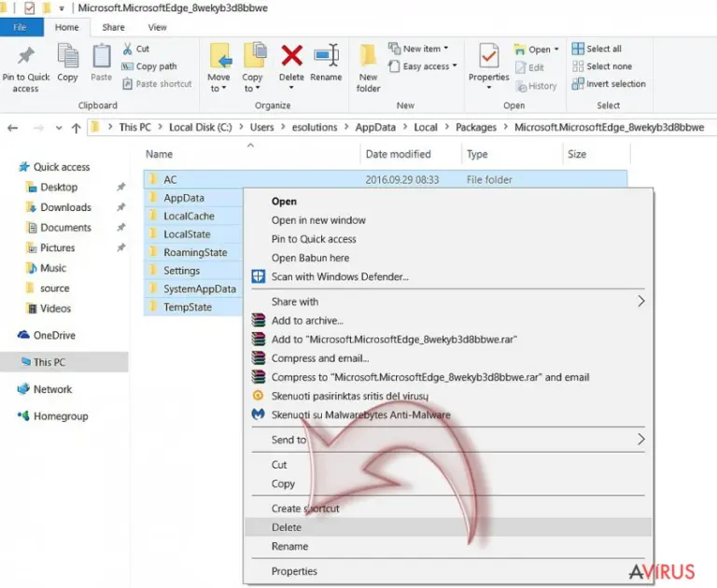Expand Share with submenu
The width and height of the screenshot is (717, 588).
448,301
